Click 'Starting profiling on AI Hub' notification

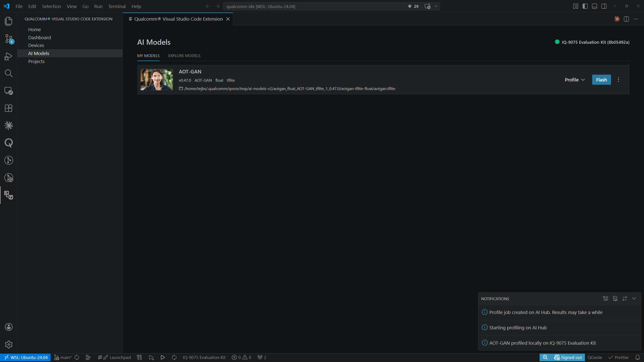[x=559, y=328]
